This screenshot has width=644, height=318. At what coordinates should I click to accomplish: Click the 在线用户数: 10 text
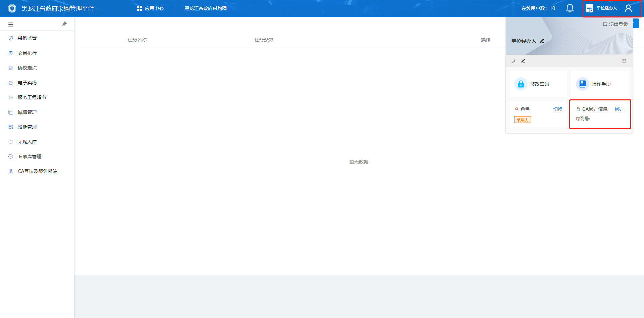point(538,8)
